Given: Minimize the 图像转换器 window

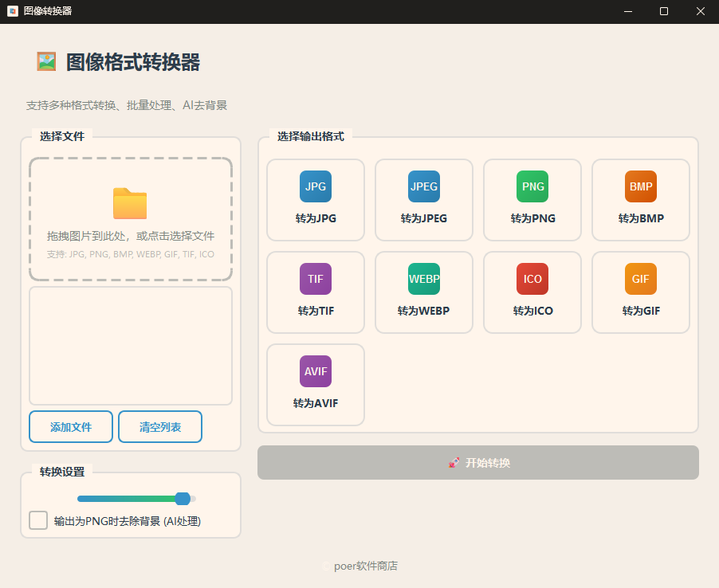Looking at the screenshot, I should [x=628, y=11].
